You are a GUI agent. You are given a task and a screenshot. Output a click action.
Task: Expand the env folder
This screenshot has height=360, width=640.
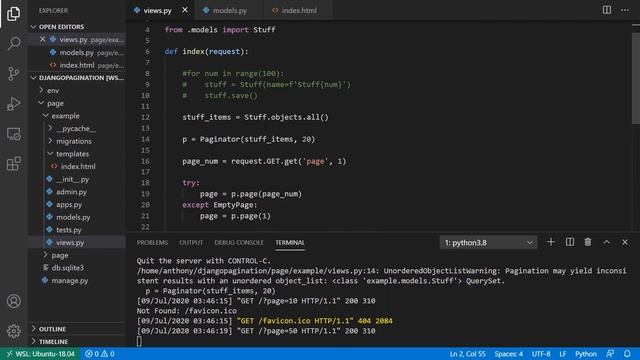pos(41,90)
